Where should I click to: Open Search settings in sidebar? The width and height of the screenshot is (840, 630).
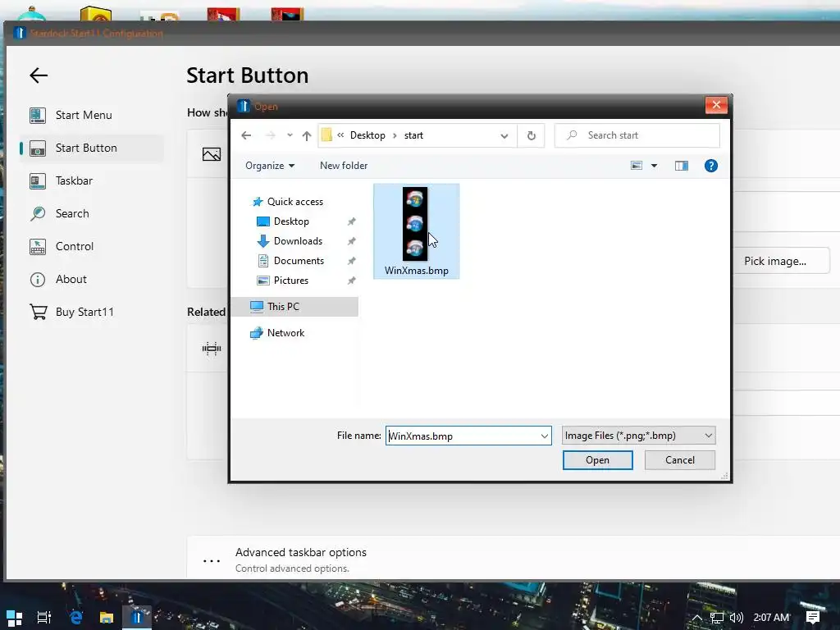[72, 213]
